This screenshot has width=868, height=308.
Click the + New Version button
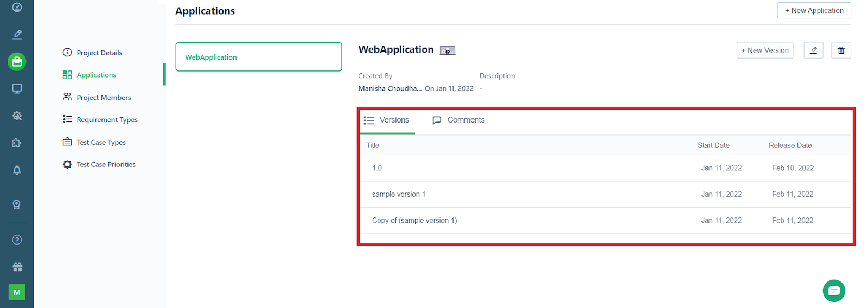765,50
